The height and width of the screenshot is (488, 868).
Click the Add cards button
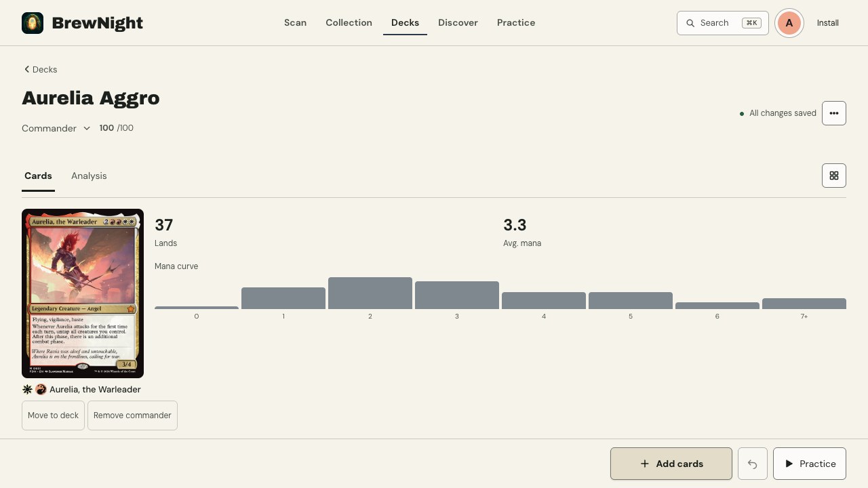tap(671, 464)
